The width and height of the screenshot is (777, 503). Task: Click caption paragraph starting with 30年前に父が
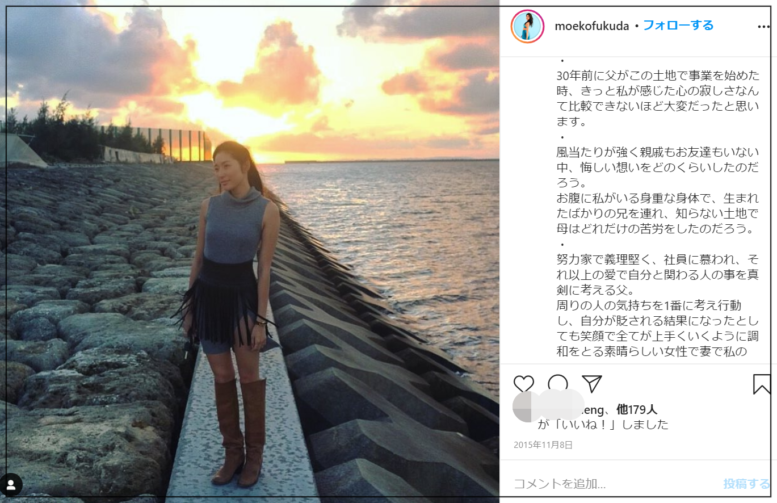point(658,98)
